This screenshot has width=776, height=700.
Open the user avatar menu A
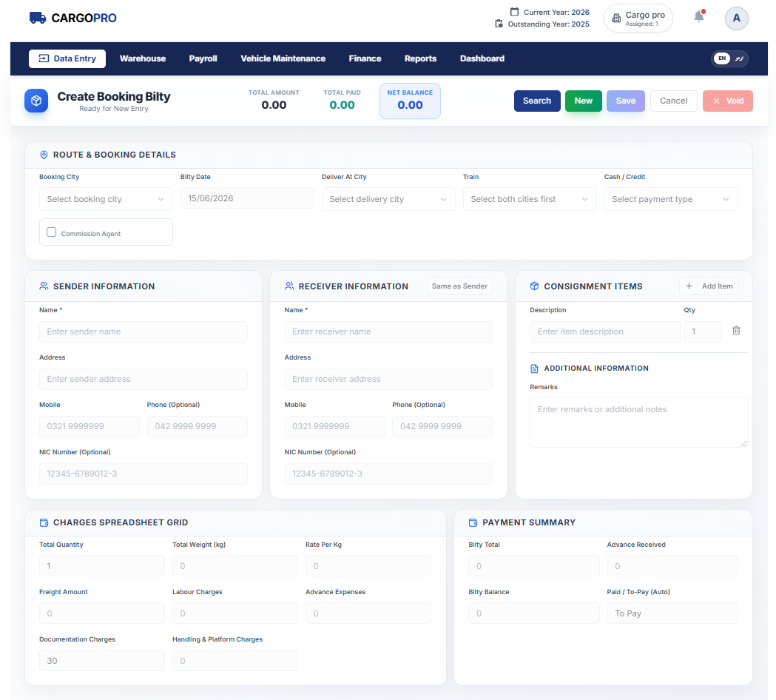pos(736,18)
